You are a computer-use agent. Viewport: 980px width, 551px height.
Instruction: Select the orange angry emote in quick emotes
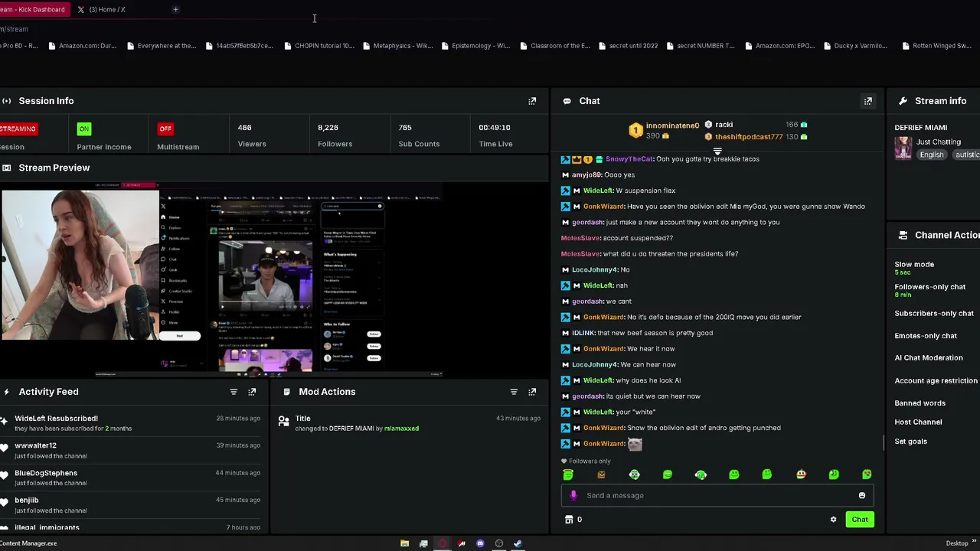[x=601, y=474]
